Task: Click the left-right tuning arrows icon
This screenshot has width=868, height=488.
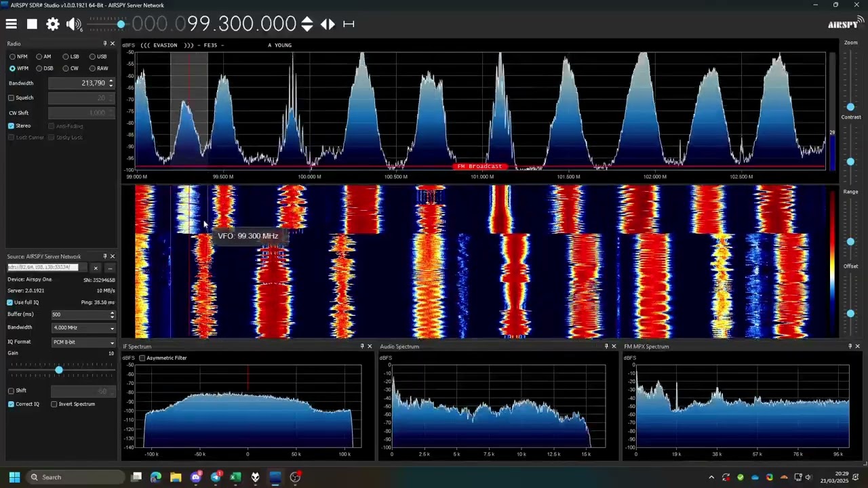Action: pyautogui.click(x=328, y=24)
